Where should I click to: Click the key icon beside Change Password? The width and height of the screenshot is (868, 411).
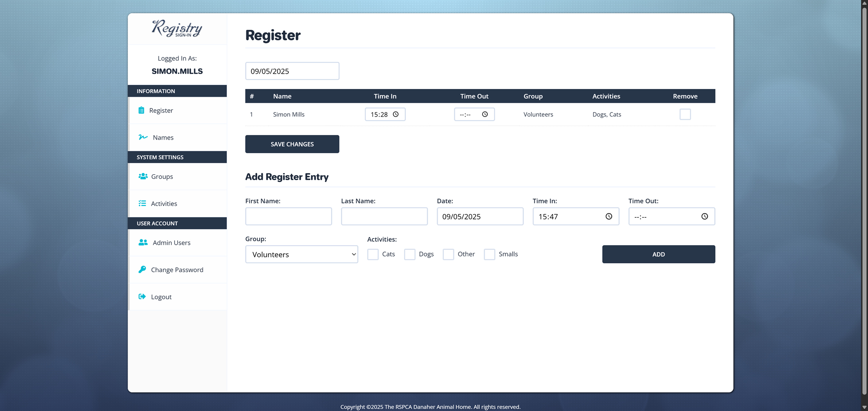(142, 270)
